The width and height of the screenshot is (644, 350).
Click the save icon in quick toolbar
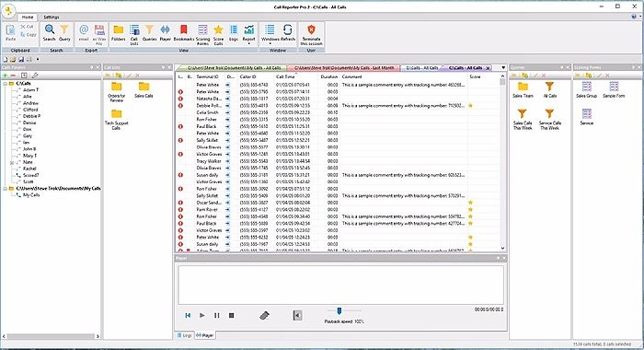[21, 60]
